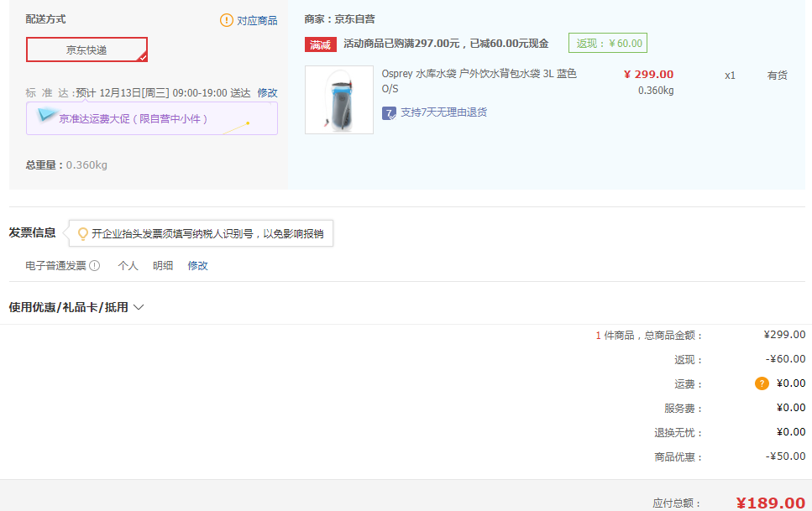Image resolution: width=812 pixels, height=511 pixels.
Task: Click the 标准达 delivery time estimate text
Action: click(x=138, y=93)
